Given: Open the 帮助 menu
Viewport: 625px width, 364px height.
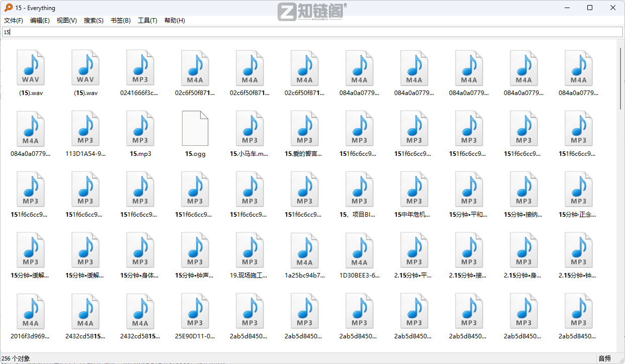Looking at the screenshot, I should [x=174, y=20].
